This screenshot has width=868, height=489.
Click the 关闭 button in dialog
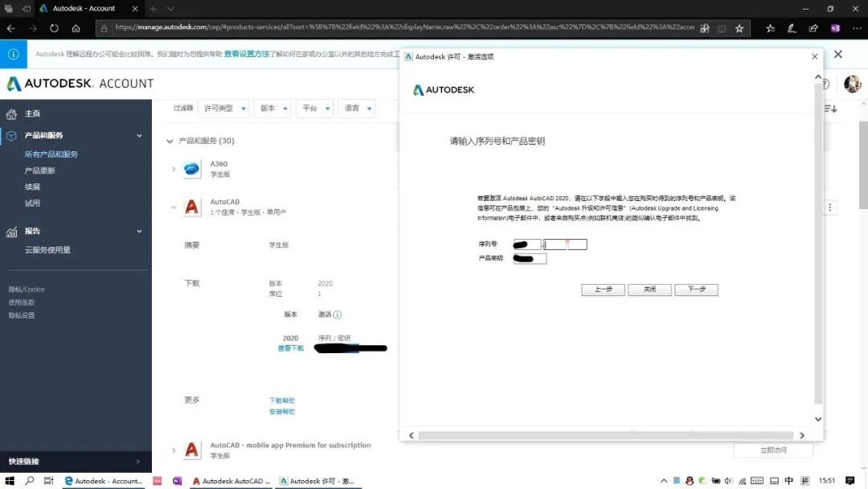tap(649, 290)
